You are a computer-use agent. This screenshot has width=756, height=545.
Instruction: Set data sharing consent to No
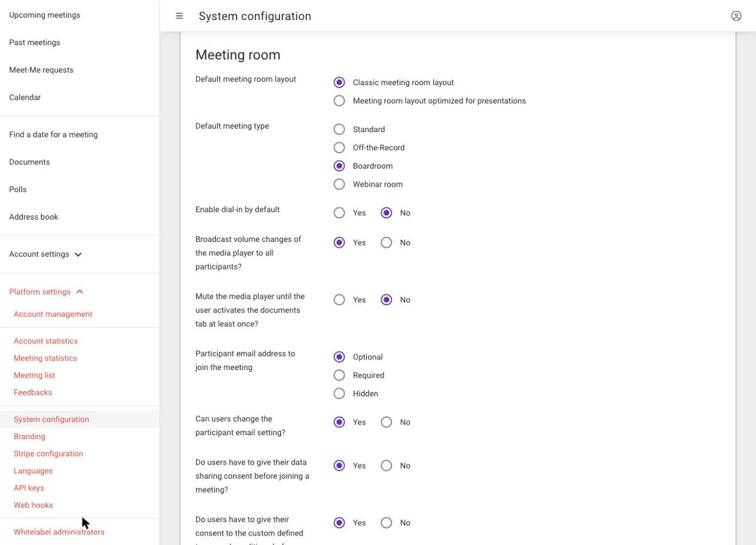tap(386, 465)
